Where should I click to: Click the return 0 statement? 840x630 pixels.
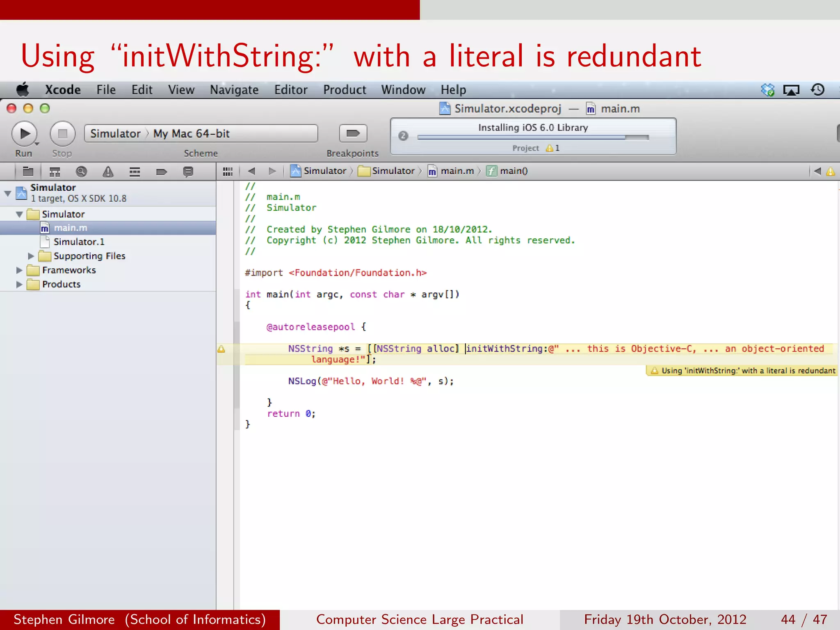coord(291,413)
